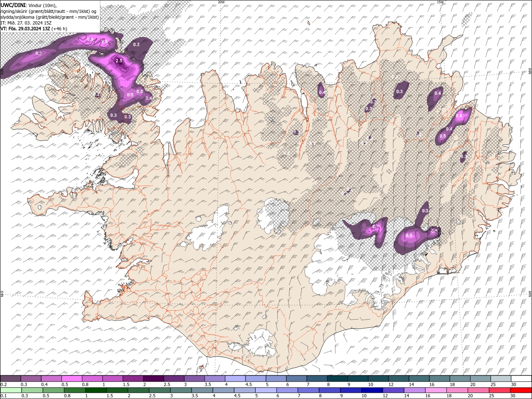
Task: Pick the magenta 1.5 swatch in upper legend row
Action: coord(133,378)
